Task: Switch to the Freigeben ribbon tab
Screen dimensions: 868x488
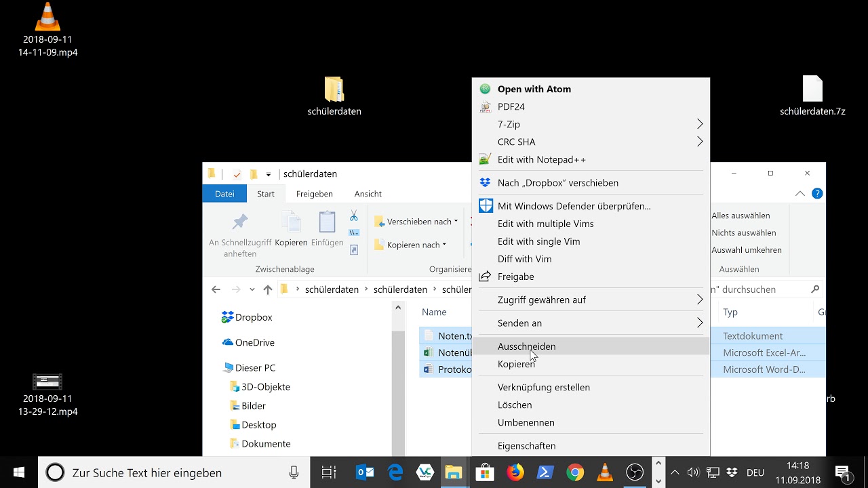Action: pyautogui.click(x=315, y=194)
